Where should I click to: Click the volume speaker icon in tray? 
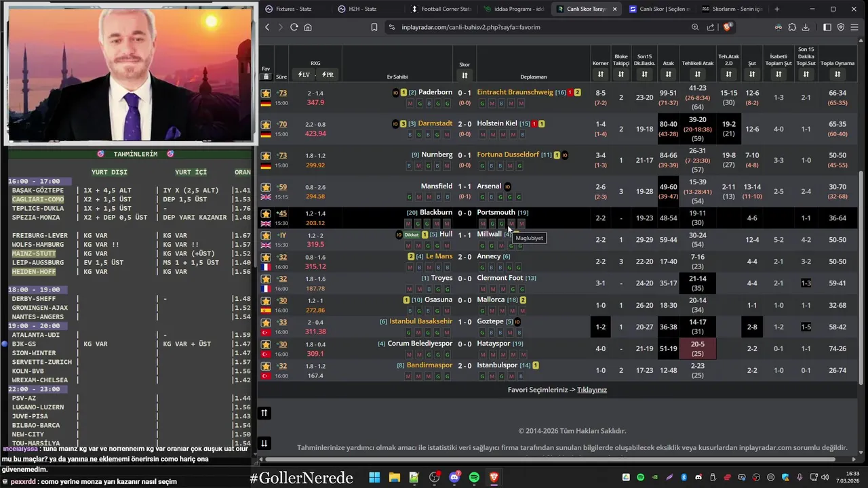pos(825,477)
